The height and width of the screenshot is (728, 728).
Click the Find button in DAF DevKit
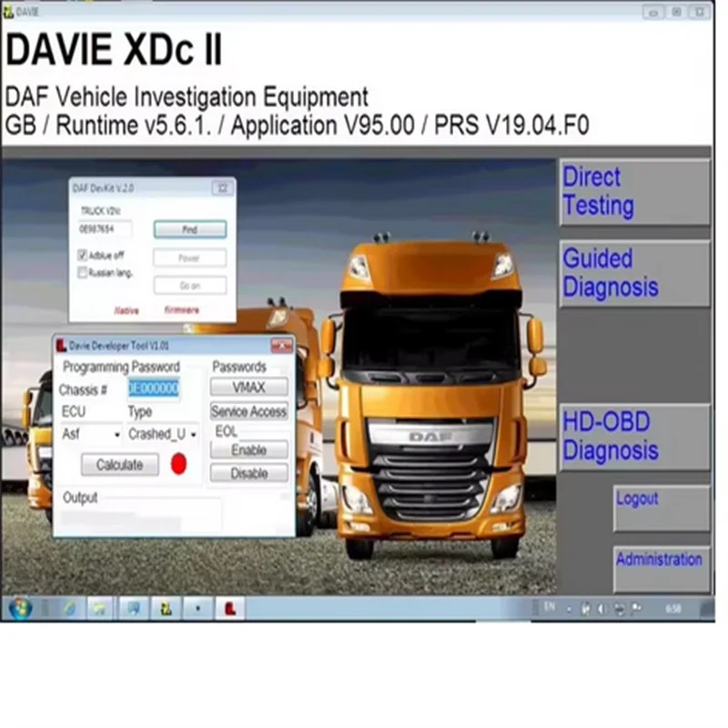point(188,229)
